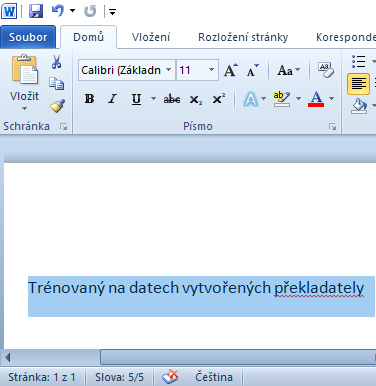Click the Clear Formatting eraser icon

(325, 70)
